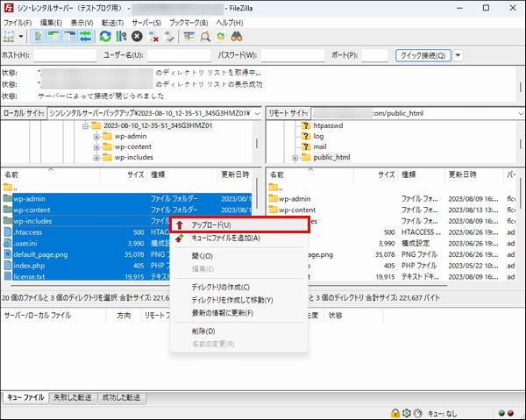This screenshot has width=526, height=420.
Task: Toggle directory comparison mode
Action: click(x=205, y=36)
